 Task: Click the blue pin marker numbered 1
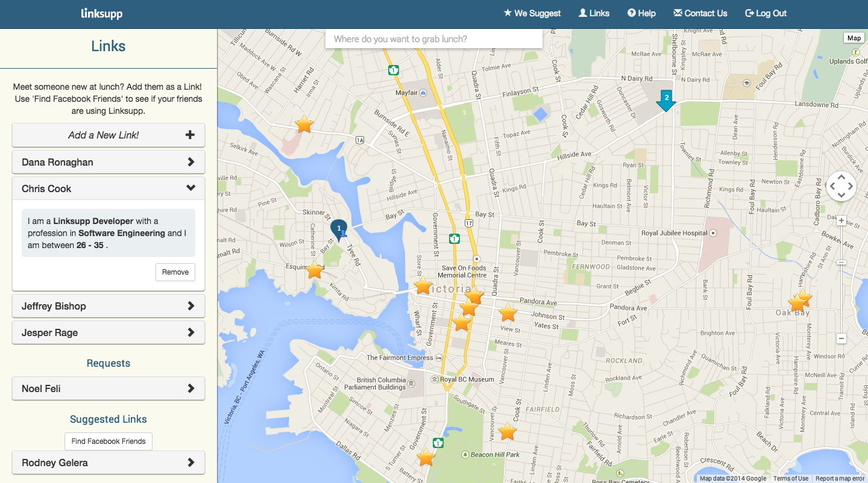pos(339,229)
